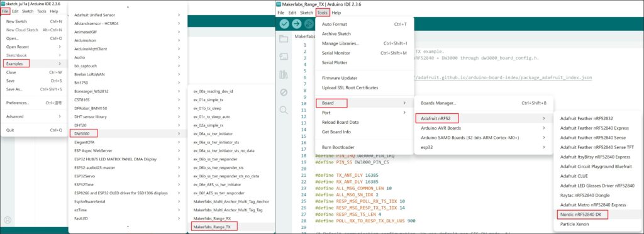
Task: Open the Debug sidebar icon
Action: (284, 92)
